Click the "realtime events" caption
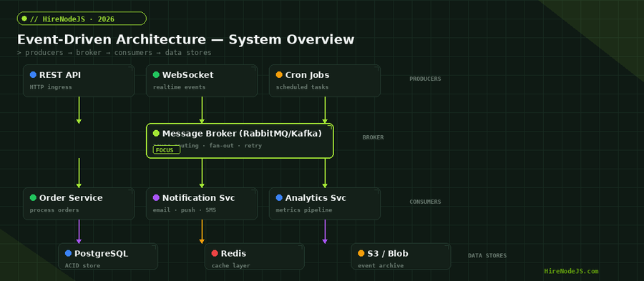Screen dimensions: 644x281 coord(179,87)
